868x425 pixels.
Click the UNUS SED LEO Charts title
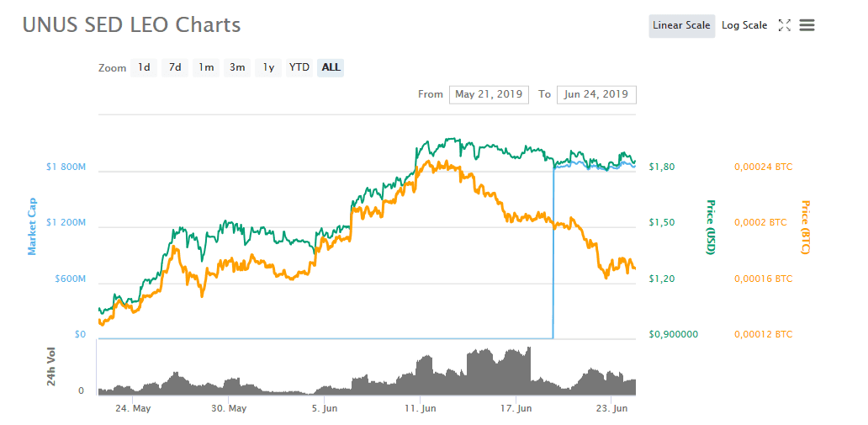click(131, 25)
